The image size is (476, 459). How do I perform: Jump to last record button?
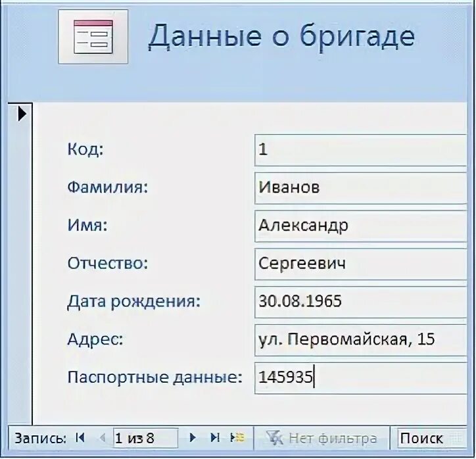click(x=215, y=437)
